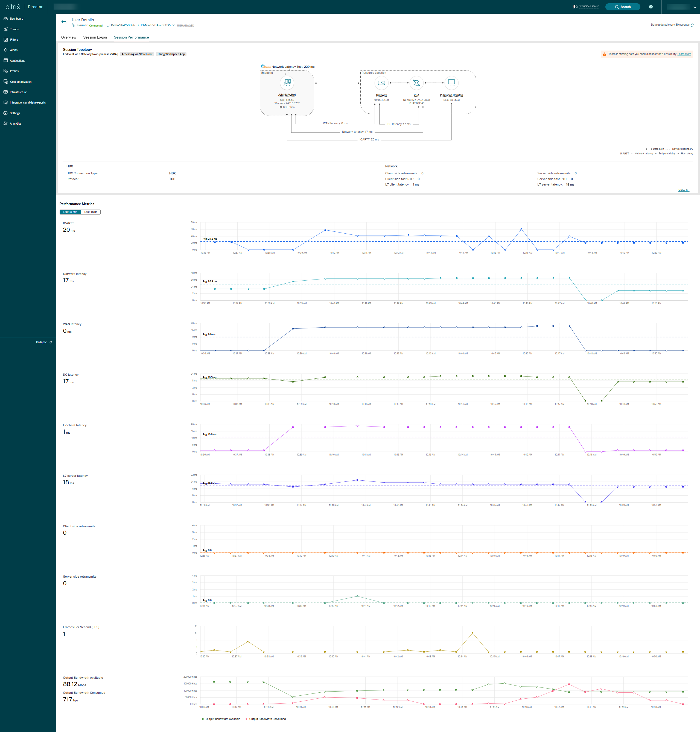Screen dimensions: 700x732
Task: Click the View all network link
Action: click(x=683, y=190)
